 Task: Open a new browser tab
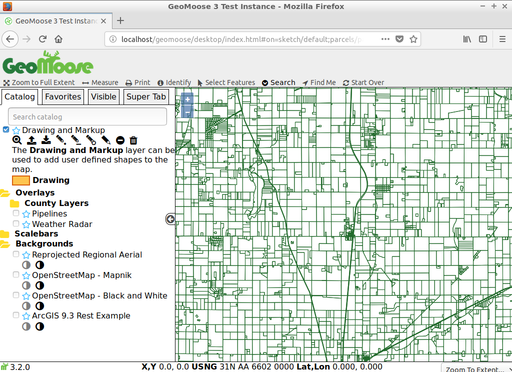click(x=121, y=21)
